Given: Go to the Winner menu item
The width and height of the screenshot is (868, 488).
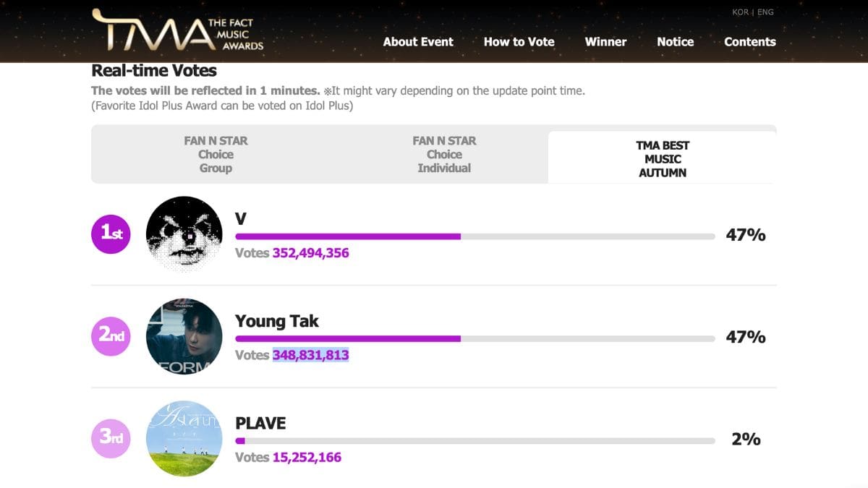Looking at the screenshot, I should coord(605,42).
